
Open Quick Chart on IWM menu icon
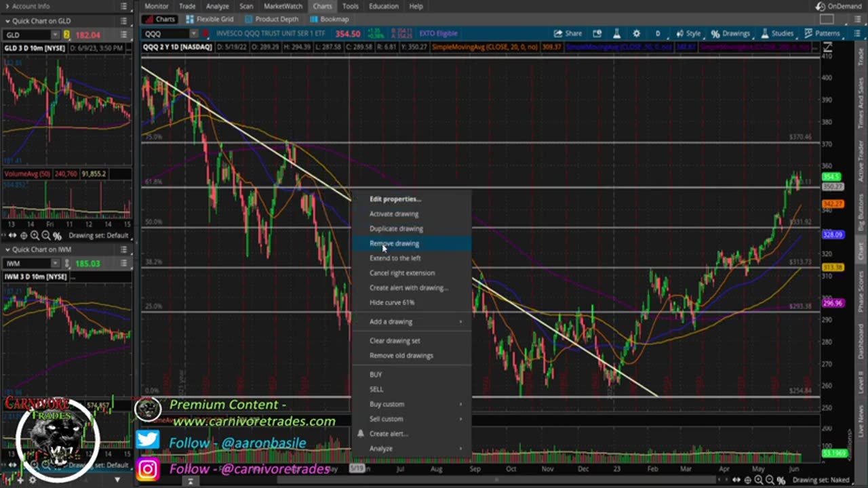pos(123,249)
